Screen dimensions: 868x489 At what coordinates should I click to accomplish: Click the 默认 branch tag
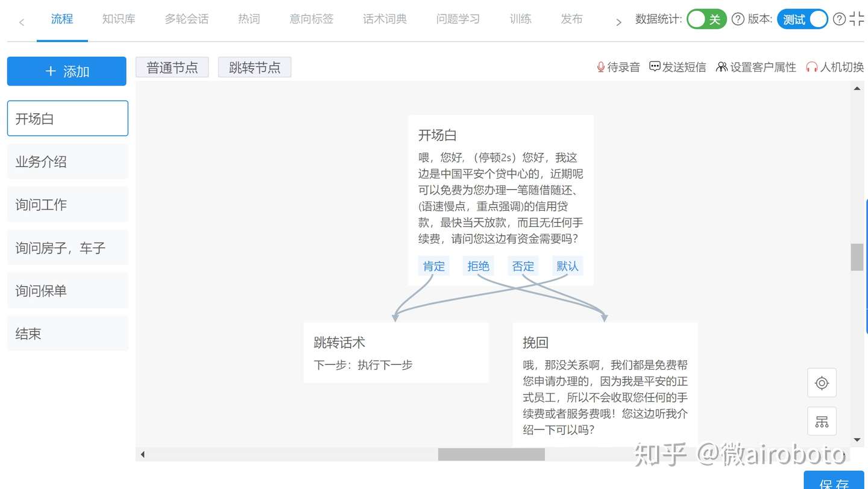click(x=567, y=266)
